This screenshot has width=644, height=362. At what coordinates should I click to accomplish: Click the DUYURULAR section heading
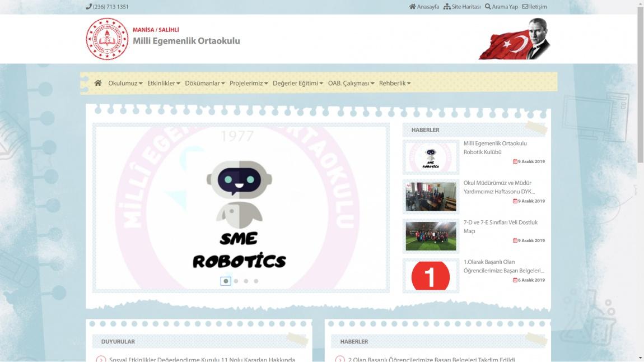tap(118, 341)
